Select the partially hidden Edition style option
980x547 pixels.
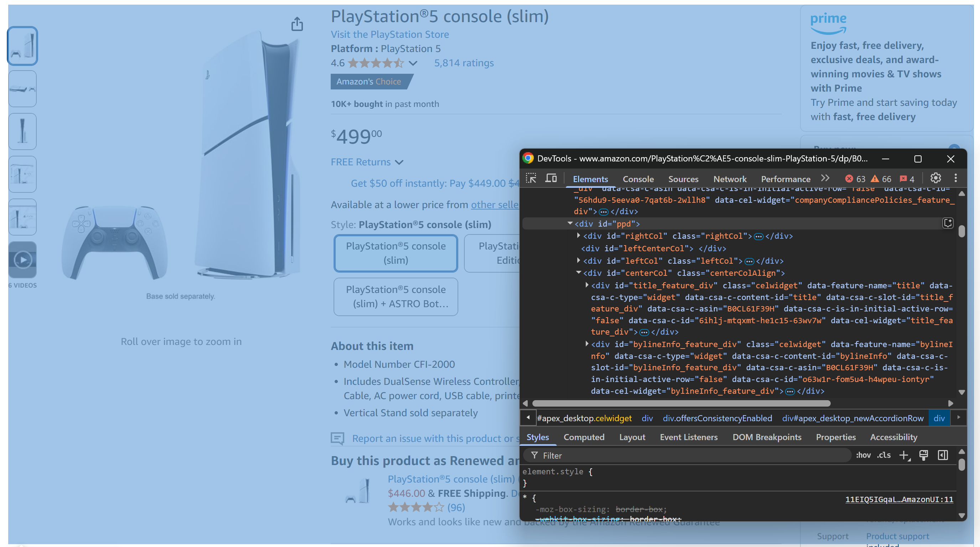(492, 253)
